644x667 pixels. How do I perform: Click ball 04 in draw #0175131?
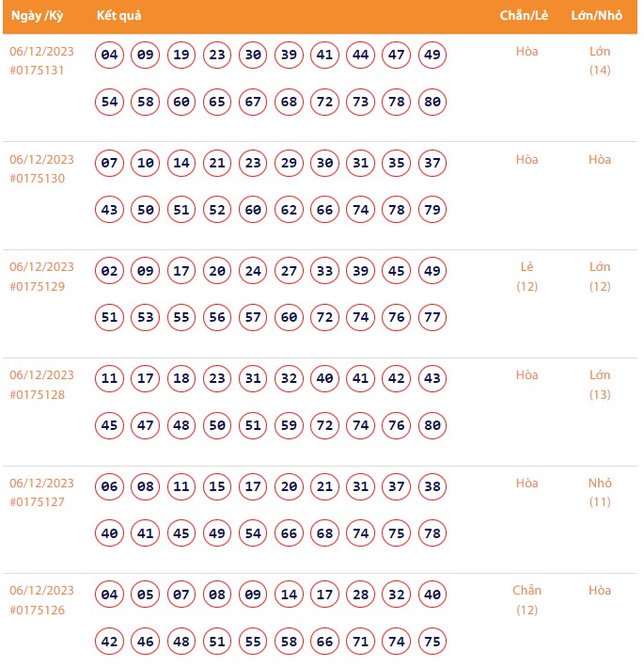(x=110, y=56)
